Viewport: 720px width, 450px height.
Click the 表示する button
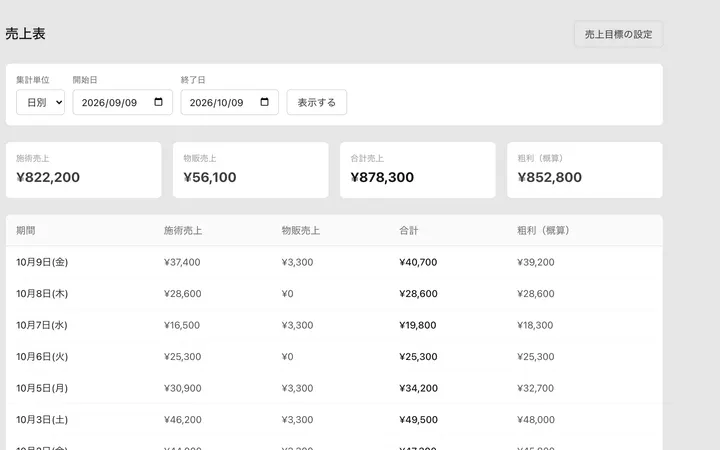(x=317, y=102)
